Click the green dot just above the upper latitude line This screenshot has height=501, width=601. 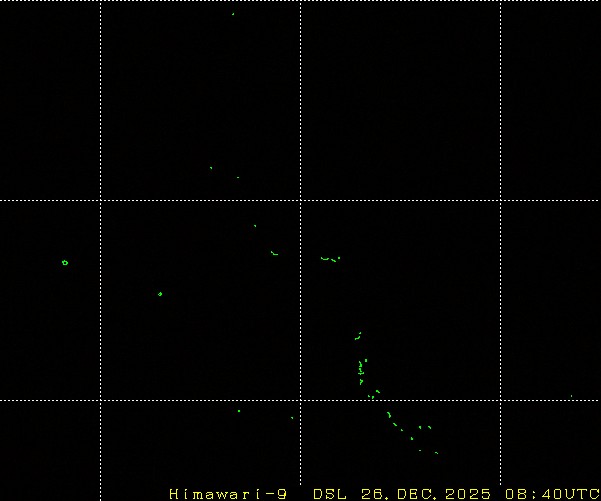pos(211,167)
